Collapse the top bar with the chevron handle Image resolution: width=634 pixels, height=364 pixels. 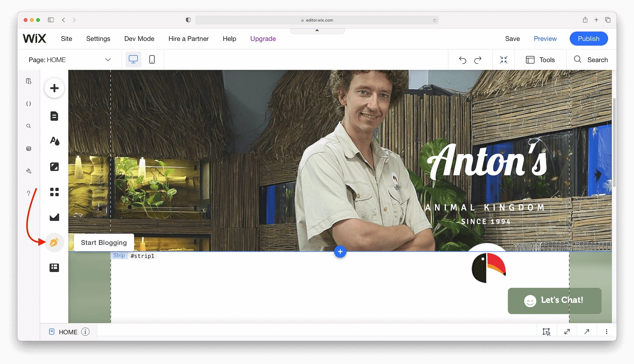point(317,31)
